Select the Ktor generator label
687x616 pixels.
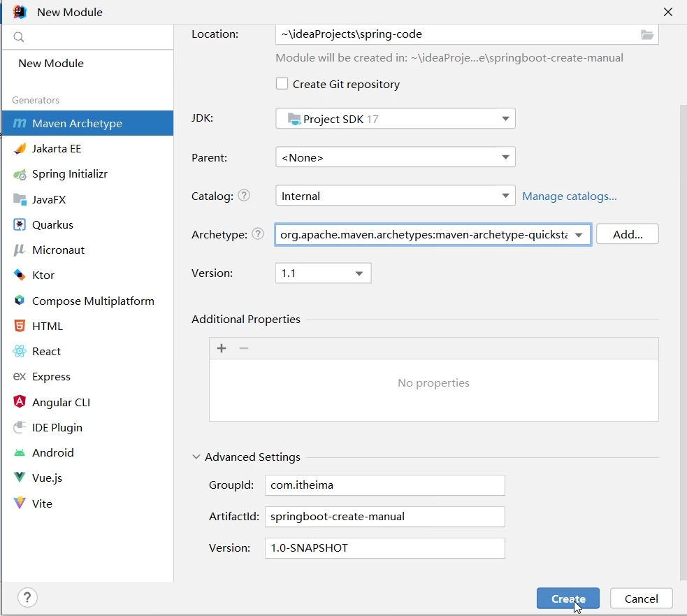click(x=43, y=275)
